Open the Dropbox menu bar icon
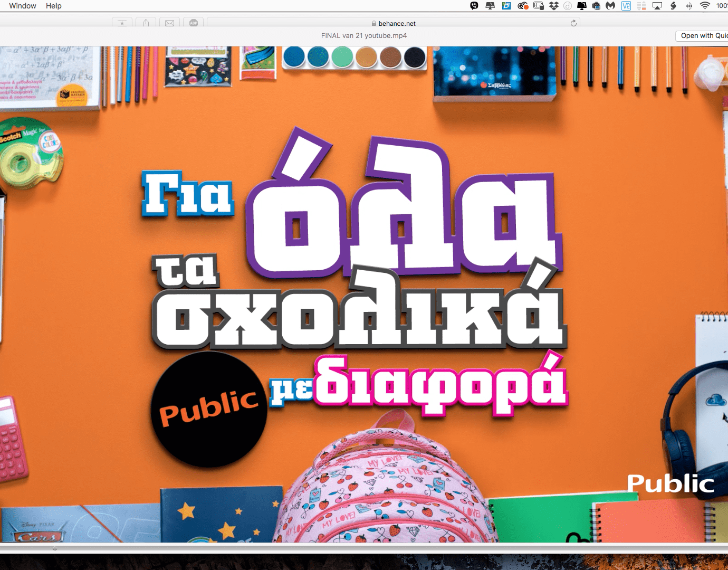Image resolution: width=728 pixels, height=570 pixels. pyautogui.click(x=554, y=6)
